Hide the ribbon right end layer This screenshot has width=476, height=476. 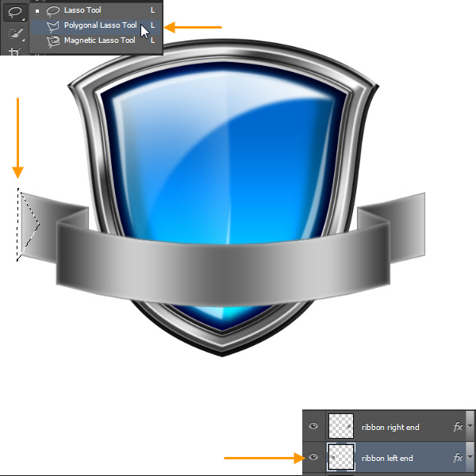pos(313,427)
